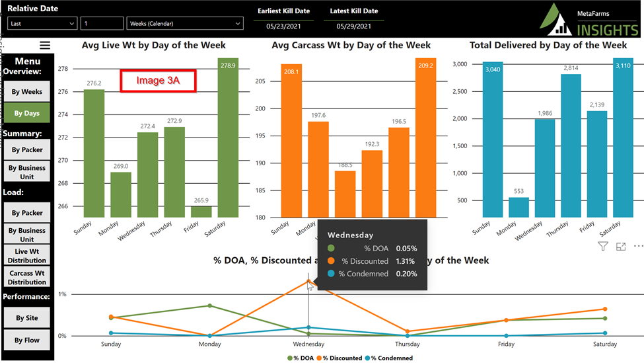Viewport: 644px width, 363px height.
Task: Open the more options ellipsis
Action: (638, 246)
